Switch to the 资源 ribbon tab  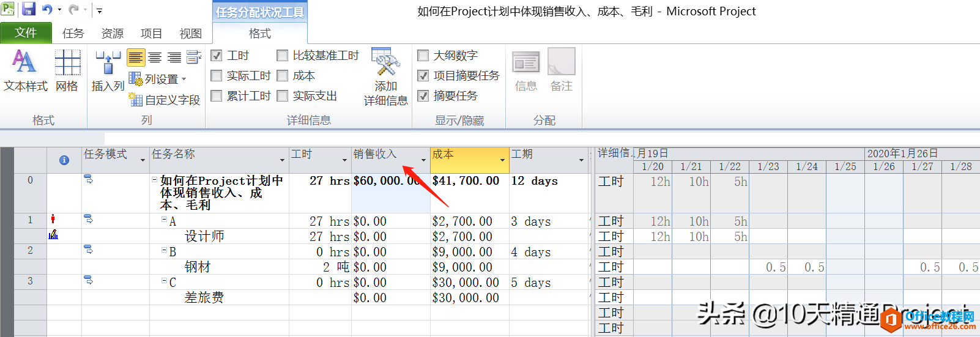click(x=112, y=34)
